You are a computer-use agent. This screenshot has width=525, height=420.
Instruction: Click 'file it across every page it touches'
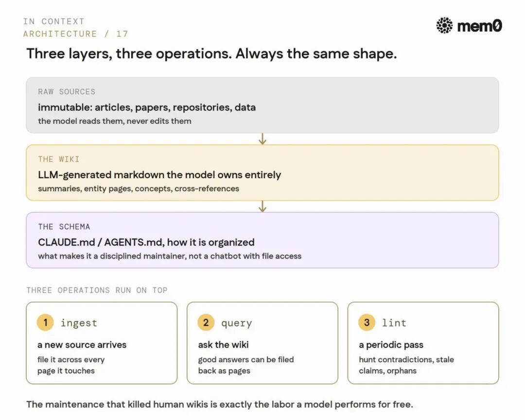(71, 365)
